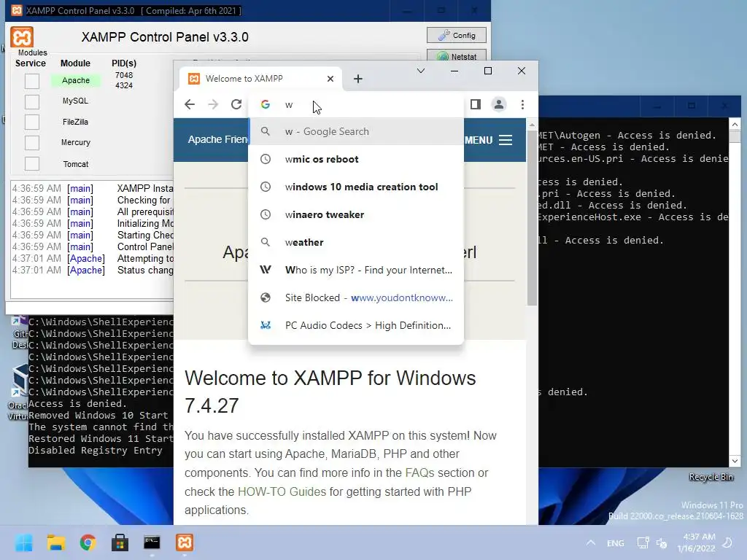Pick 'winaero tweaker' history suggestion
This screenshot has width=747, height=560.
[x=356, y=214]
